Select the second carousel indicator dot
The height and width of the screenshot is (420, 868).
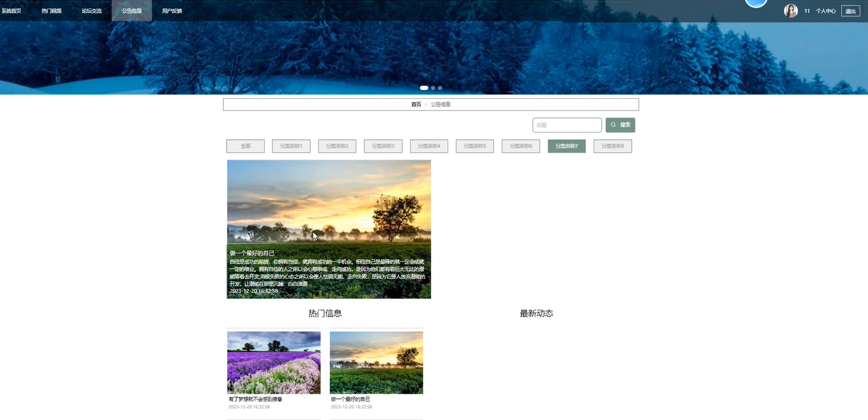click(x=433, y=88)
